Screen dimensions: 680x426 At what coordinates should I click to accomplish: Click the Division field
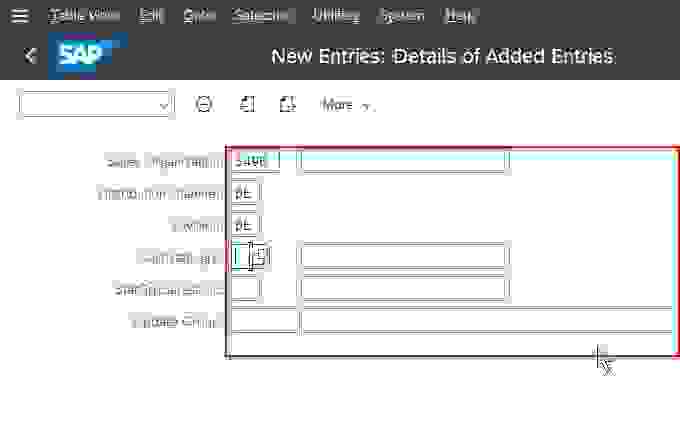(245, 225)
